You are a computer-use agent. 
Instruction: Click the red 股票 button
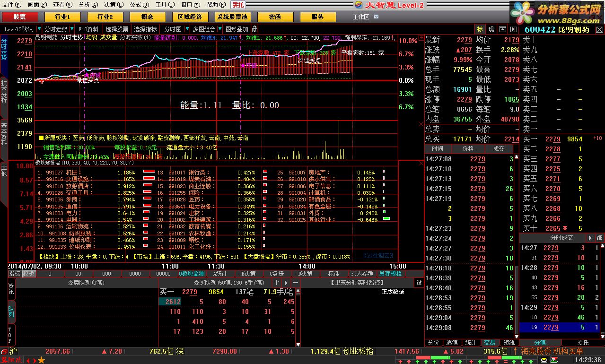point(20,17)
